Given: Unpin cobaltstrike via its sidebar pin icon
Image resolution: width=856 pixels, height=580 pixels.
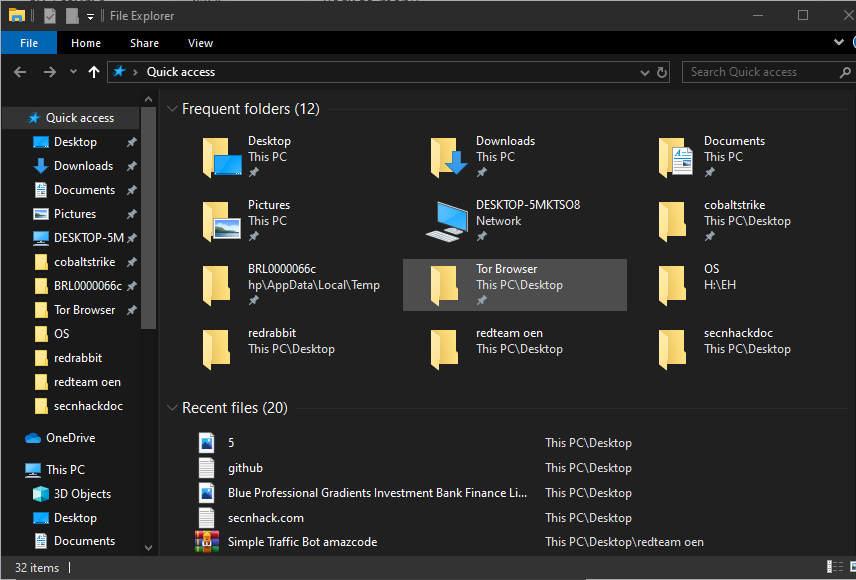Looking at the screenshot, I should 132,262.
